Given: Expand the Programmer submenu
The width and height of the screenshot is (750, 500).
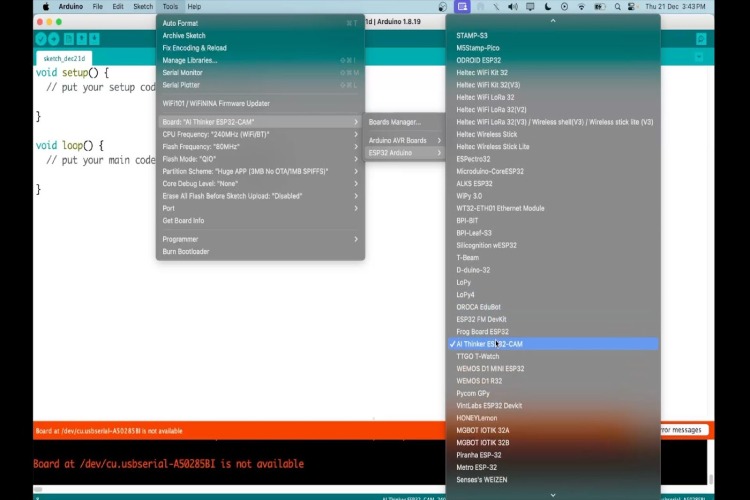Looking at the screenshot, I should [260, 239].
